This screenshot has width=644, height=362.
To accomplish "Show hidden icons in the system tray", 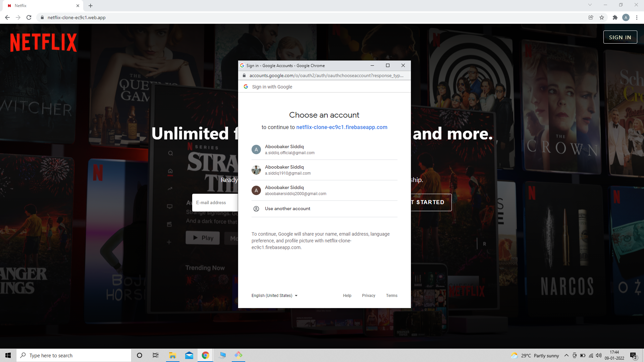I will [566, 355].
